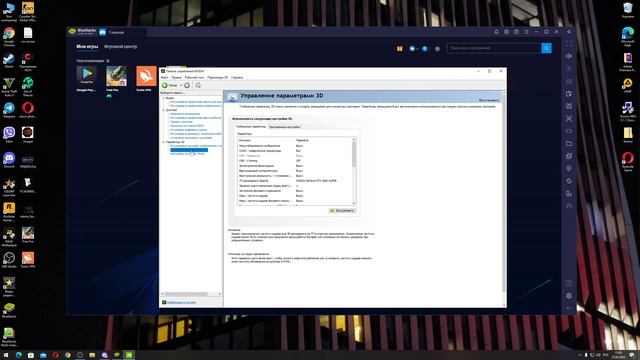640x360 pixels.
Task: Open the Telegram desktop shortcut
Action: (9, 110)
